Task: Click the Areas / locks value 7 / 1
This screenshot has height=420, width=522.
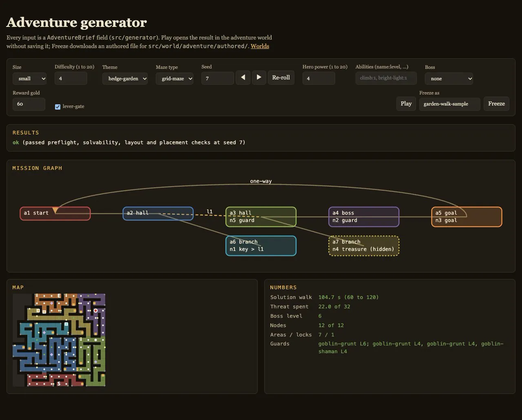Action: (x=326, y=335)
